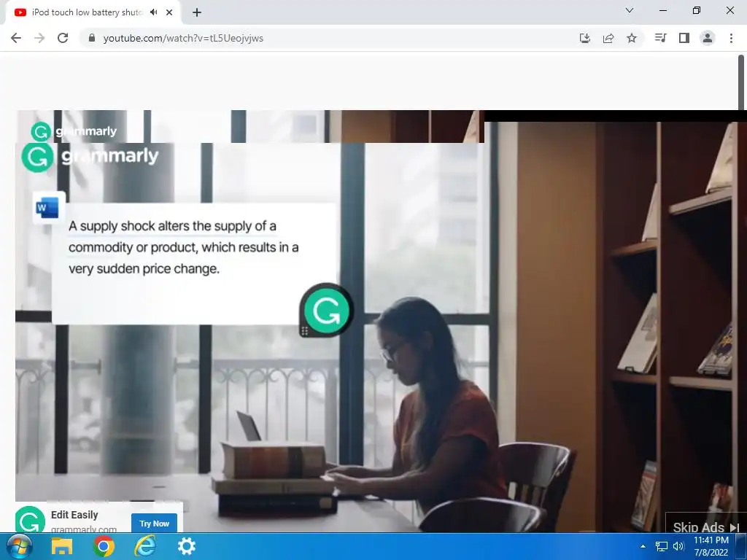This screenshot has height=560, width=747.
Task: Open the settings gear taskbar app
Action: click(186, 546)
